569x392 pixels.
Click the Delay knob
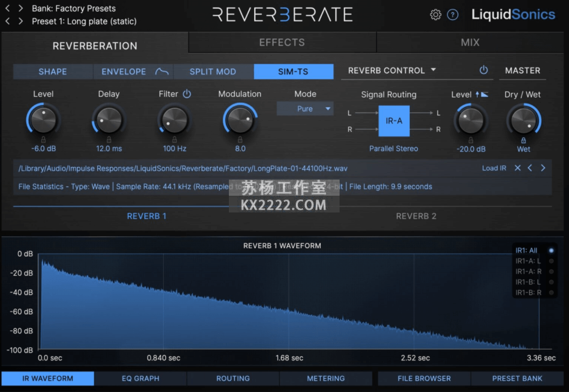click(x=109, y=120)
